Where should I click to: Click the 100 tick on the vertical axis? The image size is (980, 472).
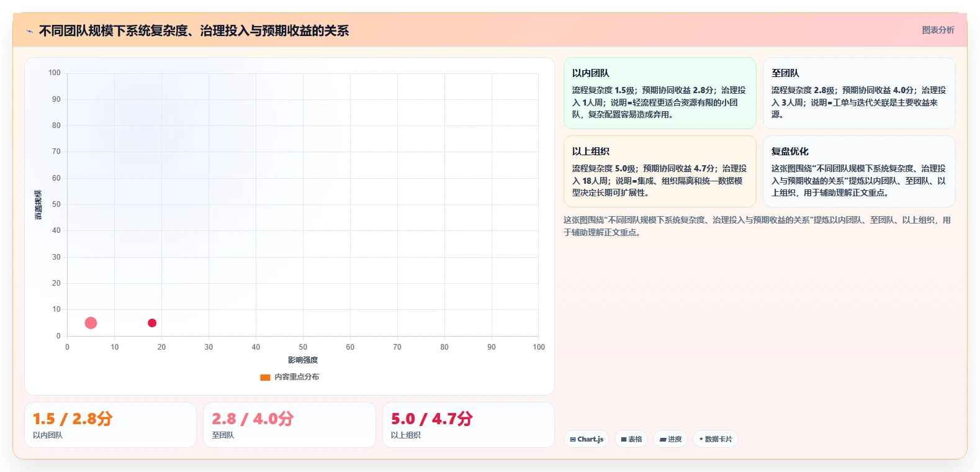[x=55, y=73]
